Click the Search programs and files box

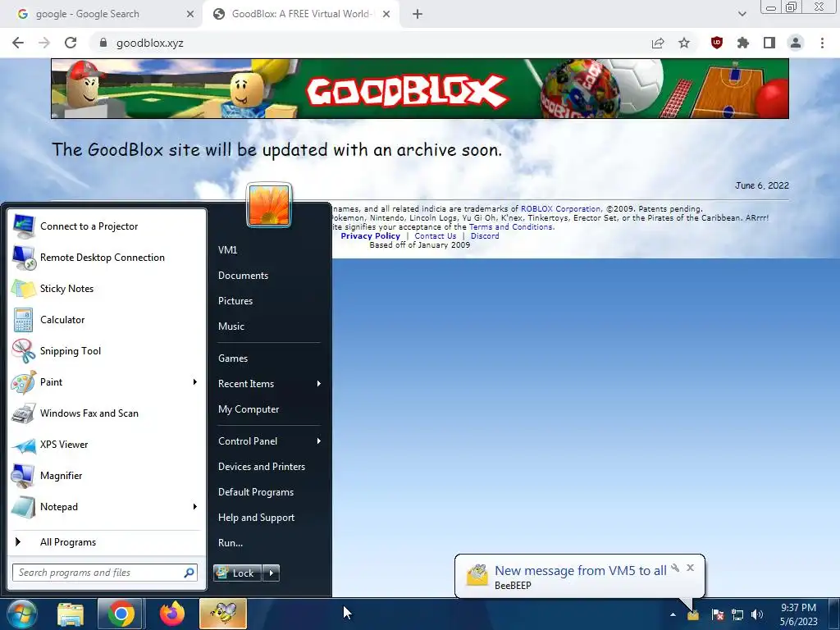[105, 573]
